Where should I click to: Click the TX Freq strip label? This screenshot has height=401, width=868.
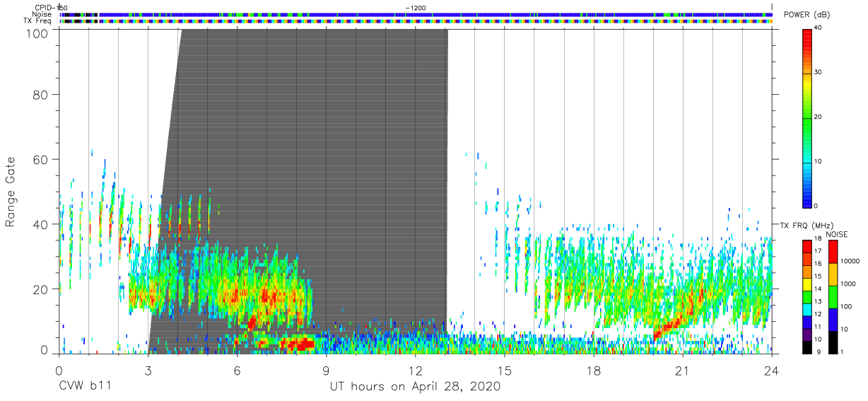click(38, 21)
